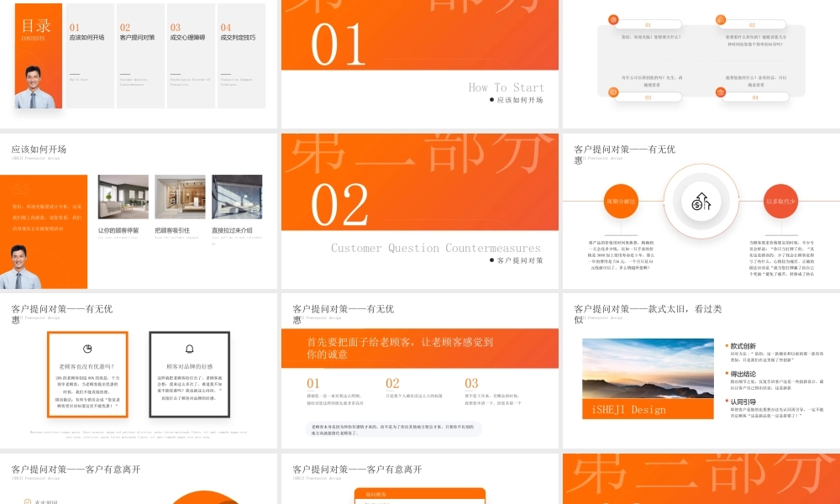Click the 客户提问对策——款式太旧，看过类似 title

pos(648,314)
